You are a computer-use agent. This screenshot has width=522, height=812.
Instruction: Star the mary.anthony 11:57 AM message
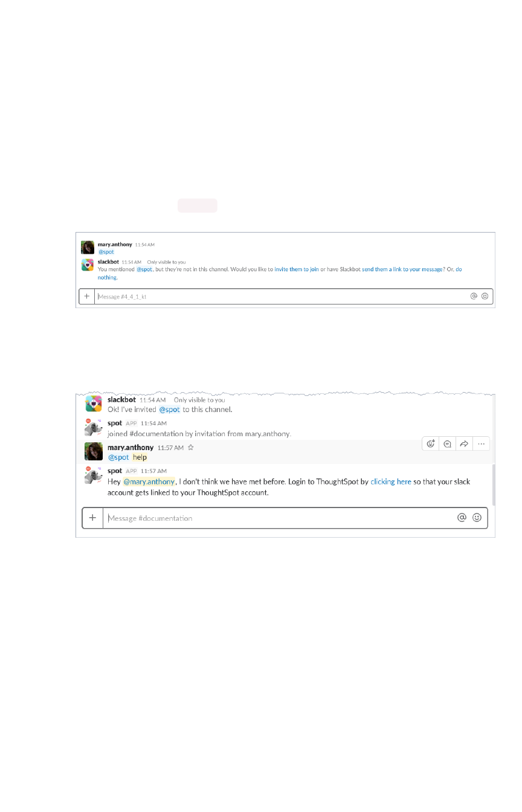[x=190, y=448]
